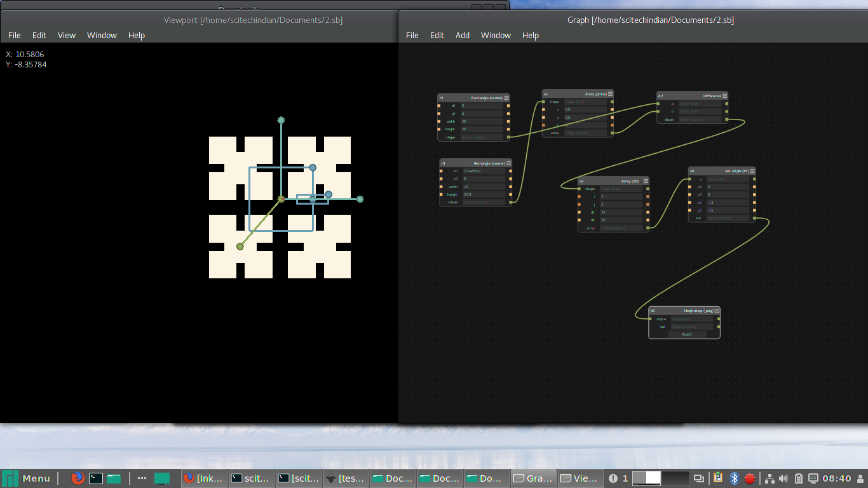This screenshot has width=868, height=488.
Task: Click the width field of node r2
Action: pyautogui.click(x=482, y=121)
